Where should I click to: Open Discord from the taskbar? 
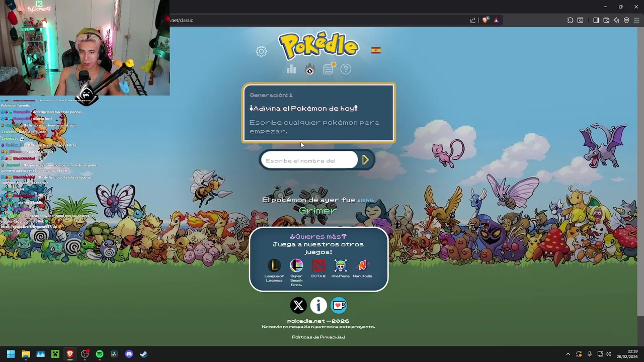click(129, 354)
